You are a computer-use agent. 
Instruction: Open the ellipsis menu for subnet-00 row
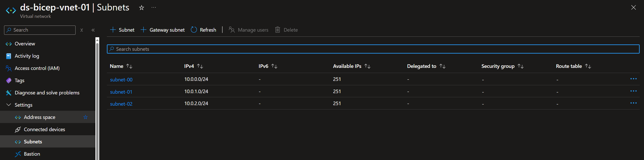click(633, 79)
